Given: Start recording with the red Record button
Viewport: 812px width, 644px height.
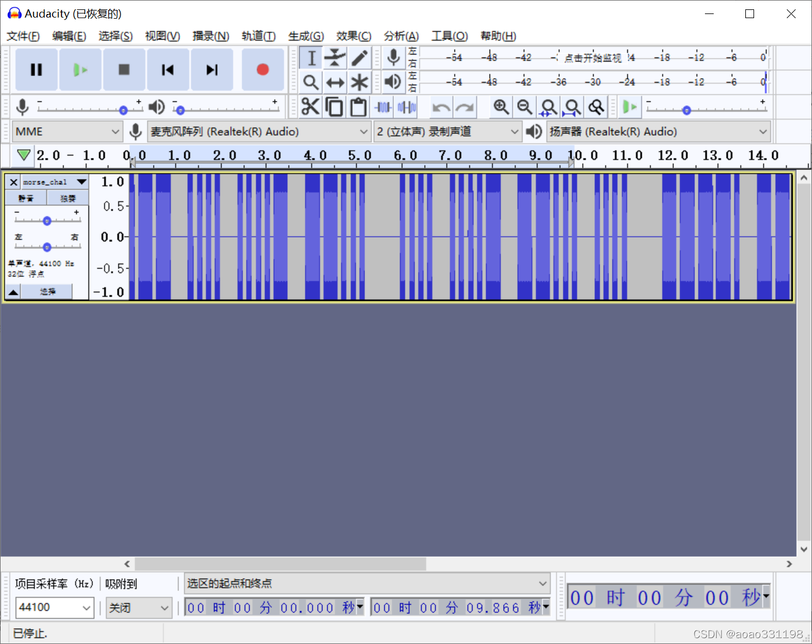Looking at the screenshot, I should [263, 70].
